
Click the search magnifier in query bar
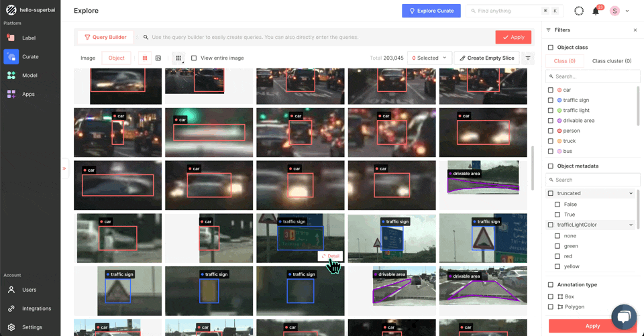tap(146, 37)
